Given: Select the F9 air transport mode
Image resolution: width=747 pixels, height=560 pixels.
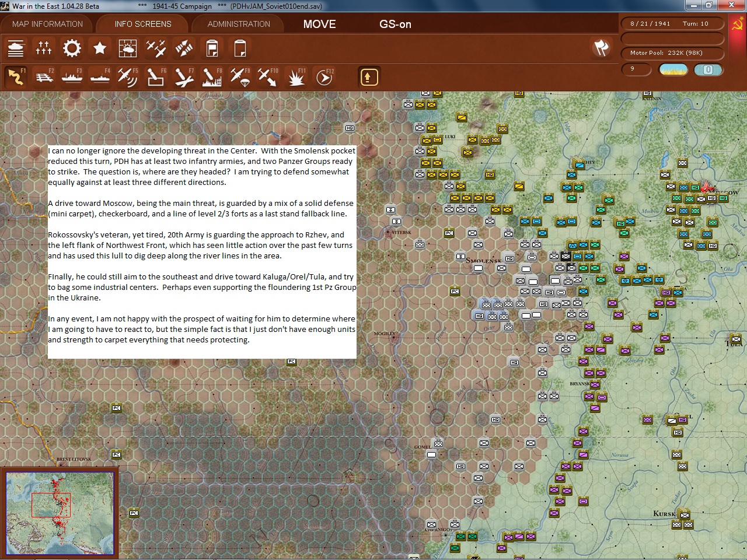Looking at the screenshot, I should 240,77.
